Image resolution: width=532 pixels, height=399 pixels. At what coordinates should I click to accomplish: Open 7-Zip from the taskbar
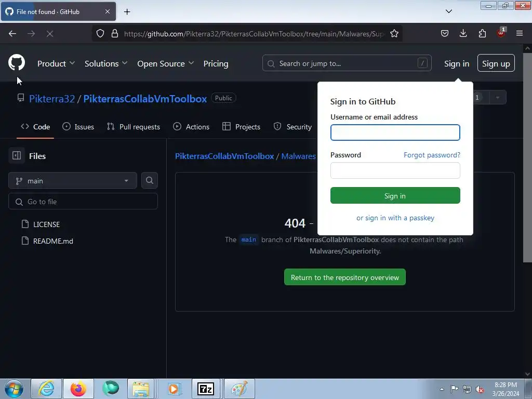click(x=206, y=389)
